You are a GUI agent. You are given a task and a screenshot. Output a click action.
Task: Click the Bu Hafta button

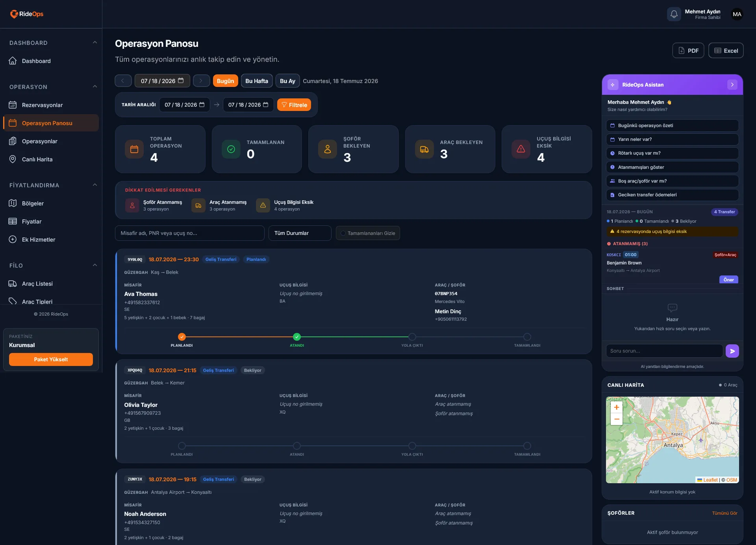[x=257, y=81]
